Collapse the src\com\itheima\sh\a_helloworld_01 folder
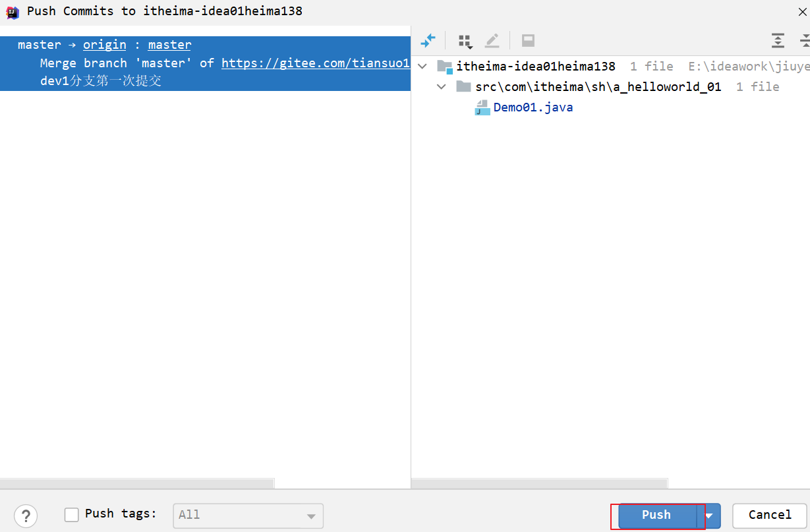This screenshot has width=810, height=532. 442,87
